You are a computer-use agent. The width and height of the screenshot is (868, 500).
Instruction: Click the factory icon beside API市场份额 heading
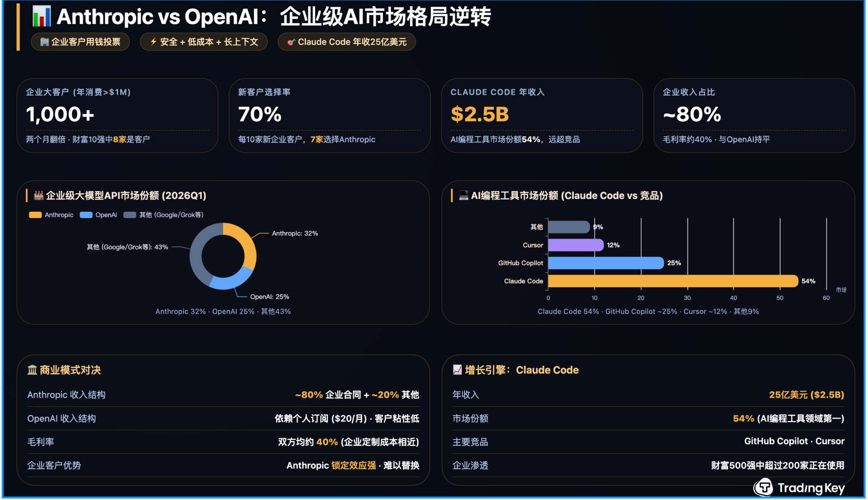[x=39, y=196]
